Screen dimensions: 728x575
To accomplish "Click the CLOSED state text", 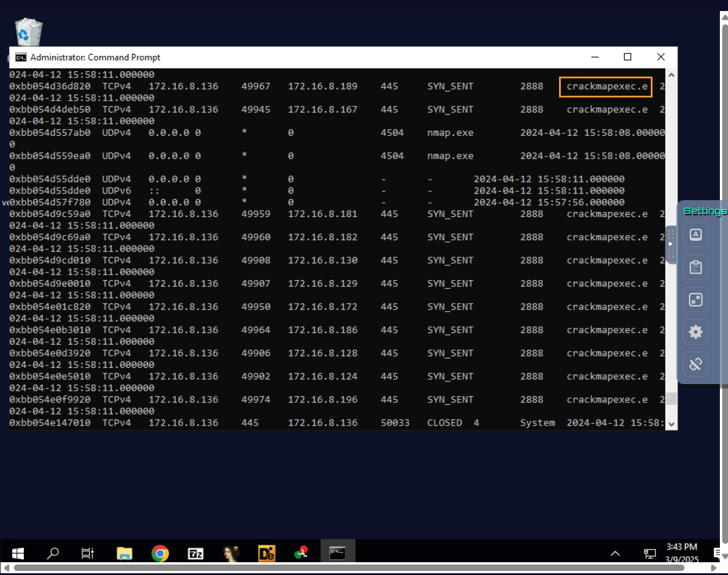I will click(x=445, y=423).
